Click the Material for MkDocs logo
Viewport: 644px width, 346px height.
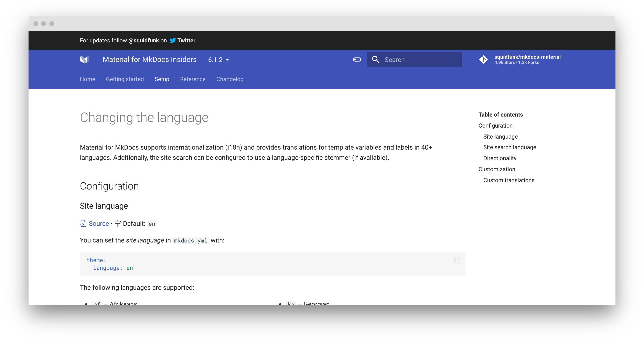tap(85, 60)
